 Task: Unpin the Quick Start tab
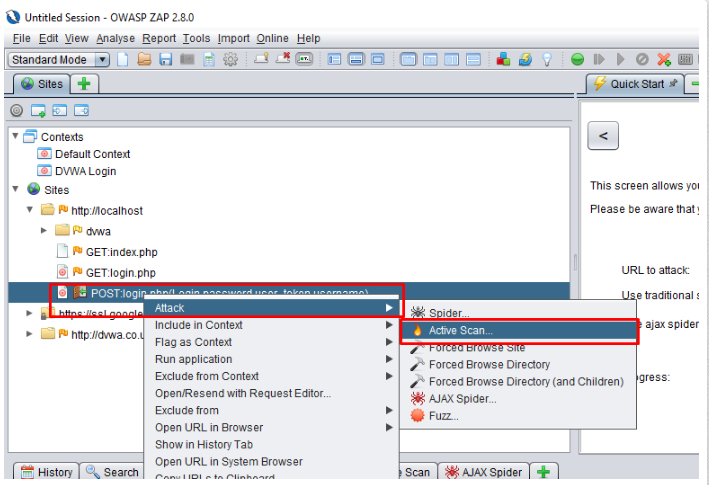pyautogui.click(x=673, y=83)
